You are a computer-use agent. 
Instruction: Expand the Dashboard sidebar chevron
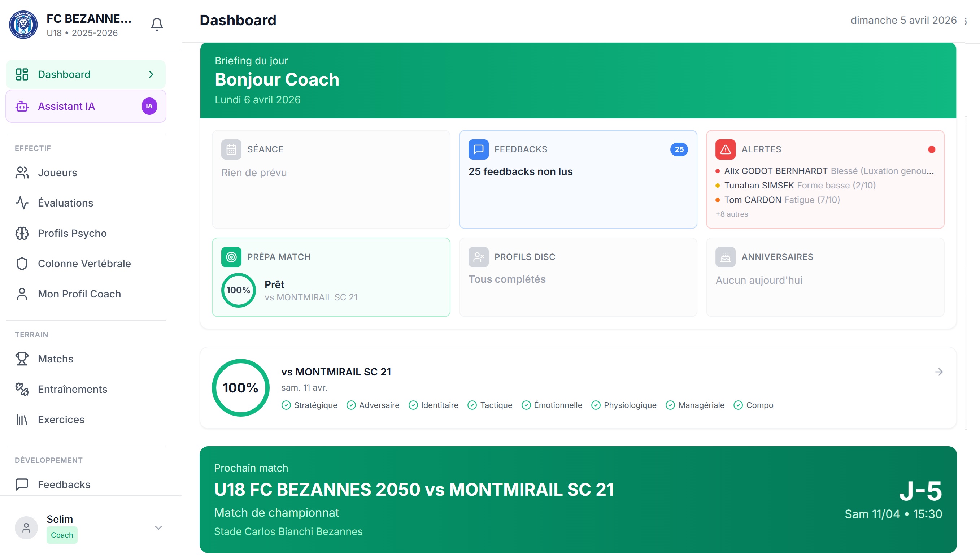tap(151, 74)
